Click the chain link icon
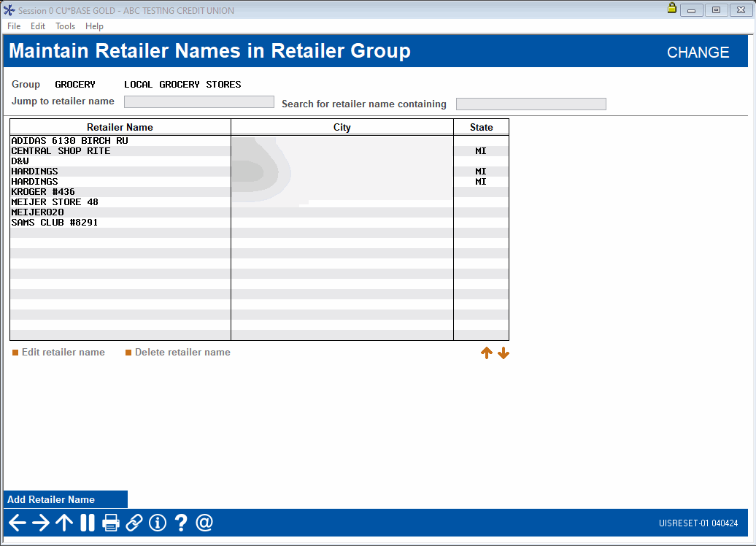The image size is (756, 546). point(134,523)
